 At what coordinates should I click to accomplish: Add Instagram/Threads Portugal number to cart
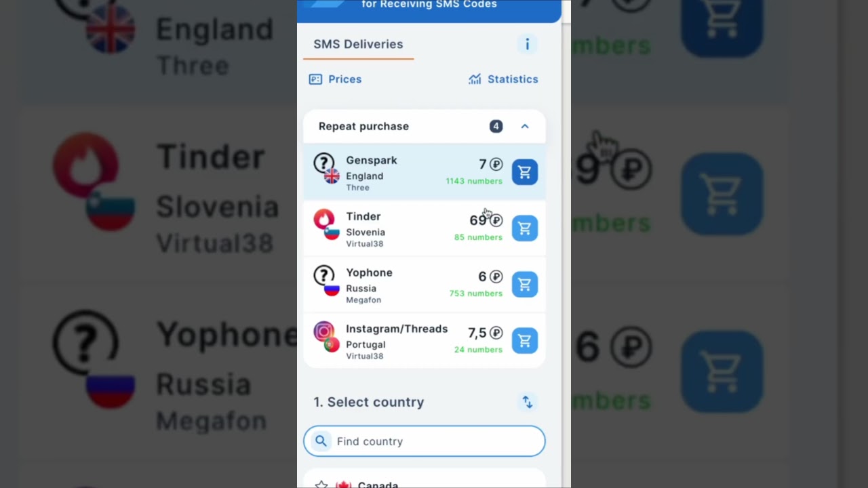point(525,341)
